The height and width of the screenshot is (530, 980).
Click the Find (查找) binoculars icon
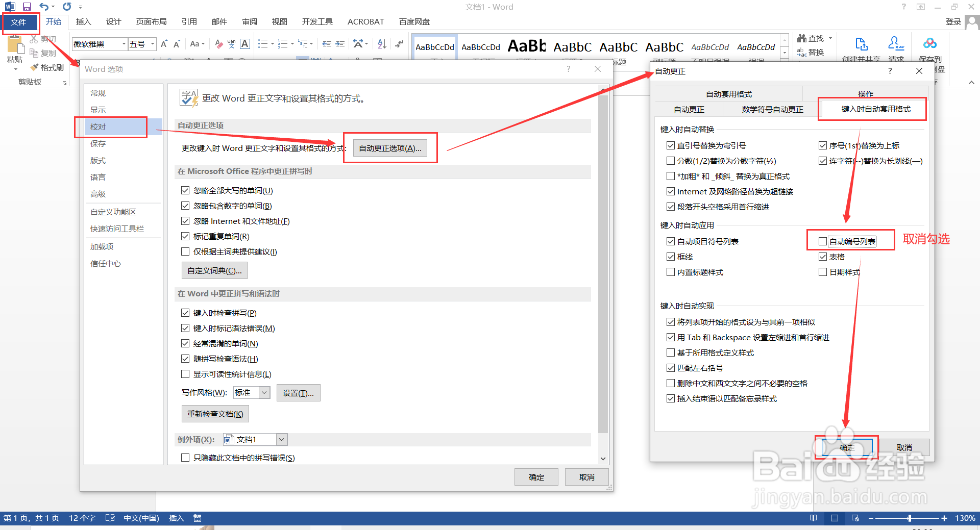point(802,38)
